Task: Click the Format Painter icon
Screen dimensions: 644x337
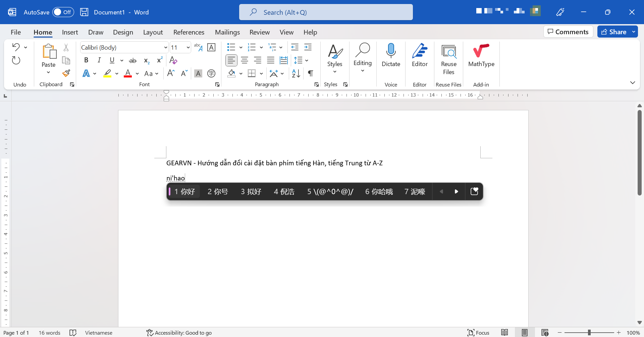Action: coord(66,73)
